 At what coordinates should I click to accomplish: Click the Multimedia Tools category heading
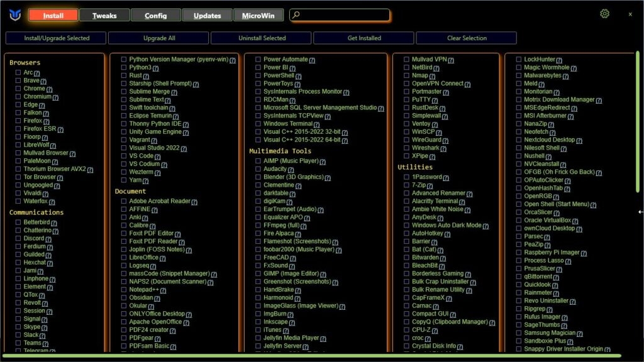point(280,151)
